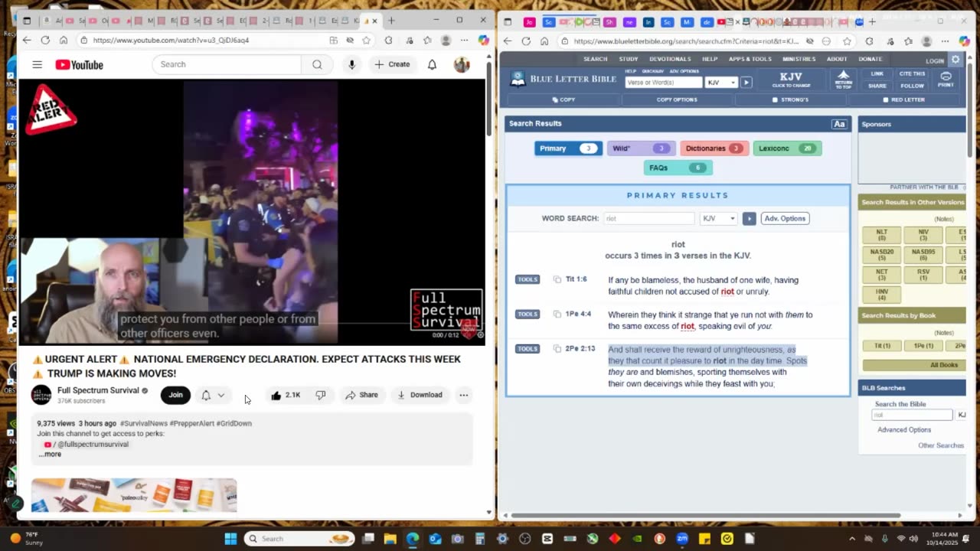This screenshot has width=980, height=551.
Task: Select the Wild* results tab
Action: tap(641, 148)
